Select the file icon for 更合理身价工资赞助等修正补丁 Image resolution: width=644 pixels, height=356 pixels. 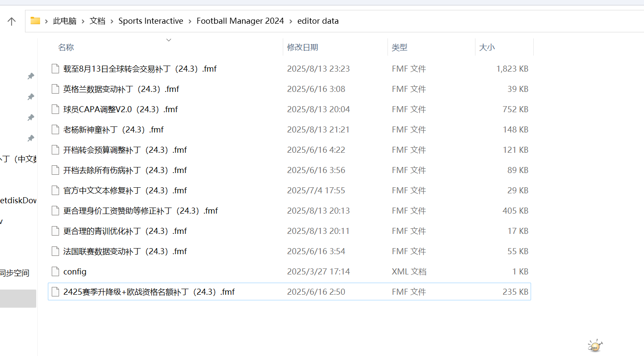(x=55, y=211)
